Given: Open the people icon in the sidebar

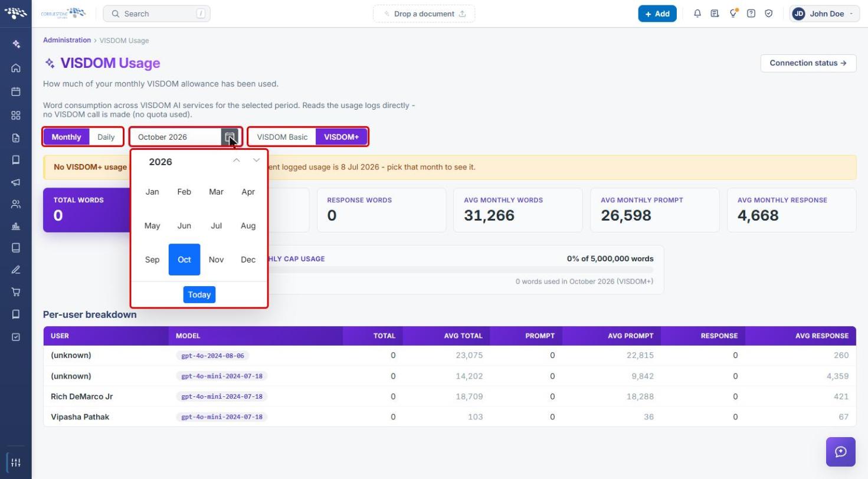Looking at the screenshot, I should pos(16,204).
